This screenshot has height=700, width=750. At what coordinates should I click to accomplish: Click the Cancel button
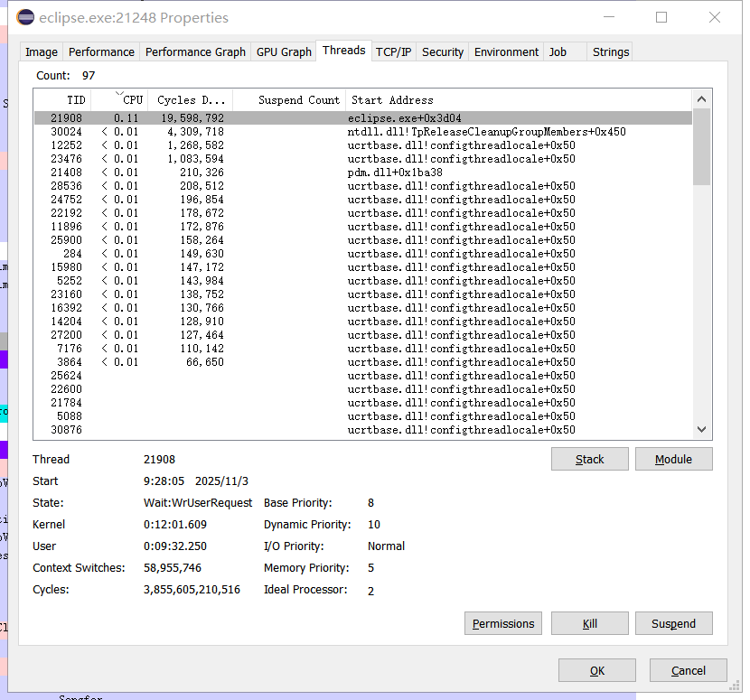click(689, 670)
